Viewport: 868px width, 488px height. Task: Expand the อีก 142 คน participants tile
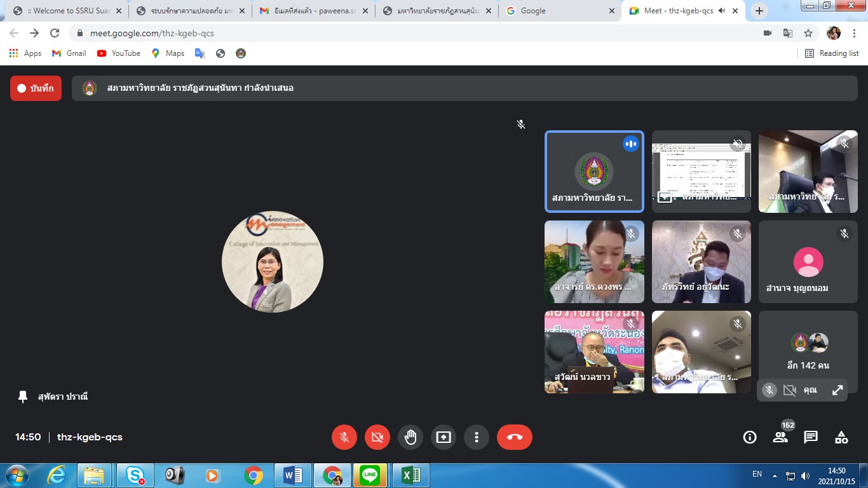click(x=808, y=351)
